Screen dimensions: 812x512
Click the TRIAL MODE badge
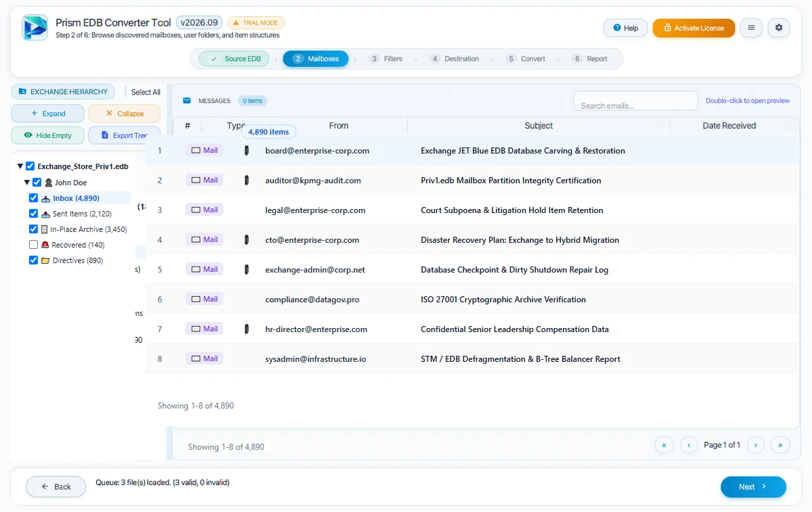(x=256, y=22)
